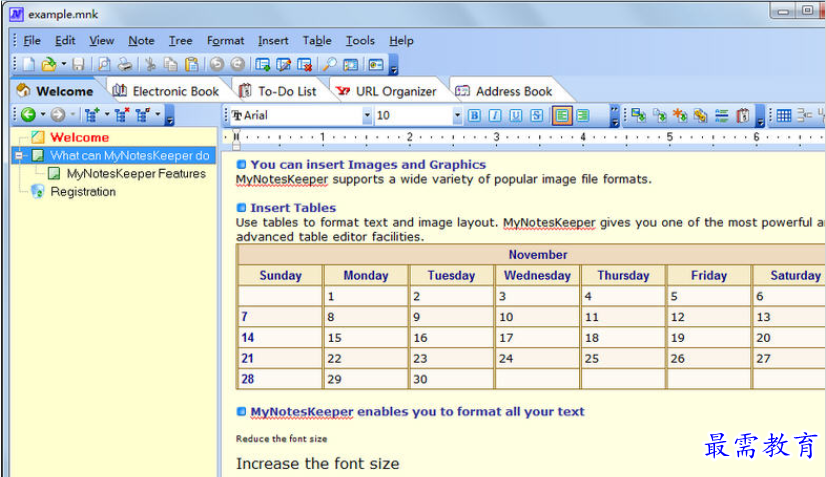Click the add tree node icon

tap(92, 114)
